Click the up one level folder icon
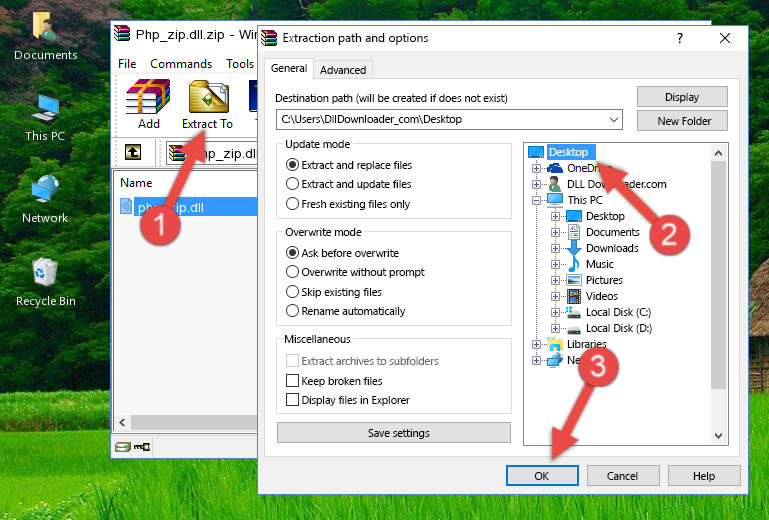769x520 pixels. (x=132, y=153)
